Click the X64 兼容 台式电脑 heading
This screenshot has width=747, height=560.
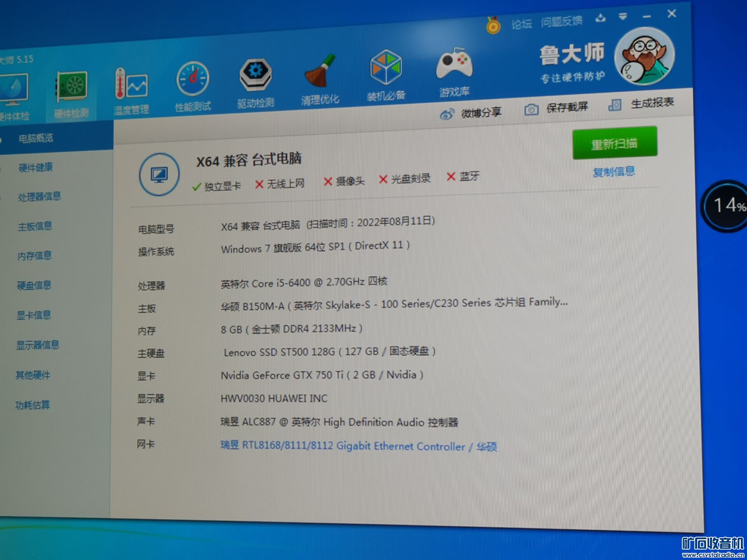[x=249, y=159]
